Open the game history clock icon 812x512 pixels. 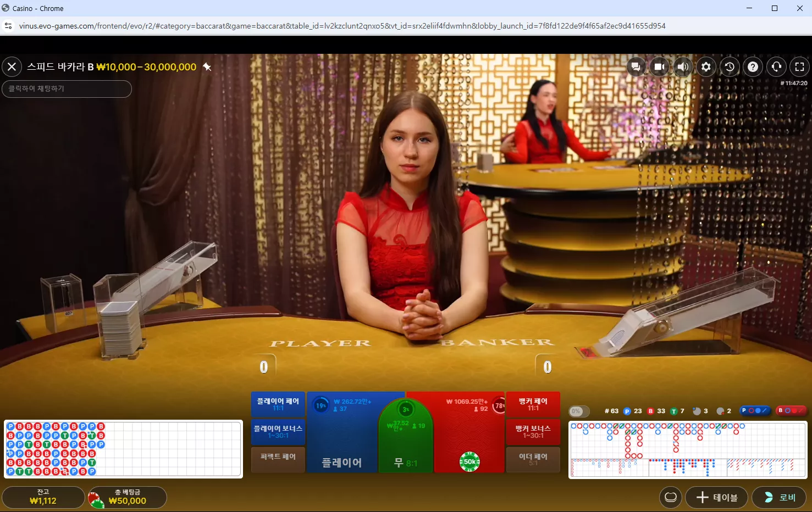[x=730, y=67]
